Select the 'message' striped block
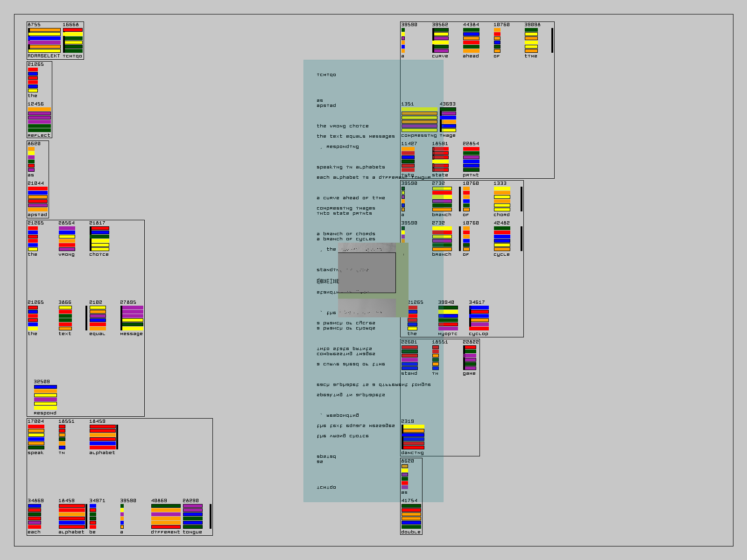747x560 pixels. pyautogui.click(x=133, y=318)
